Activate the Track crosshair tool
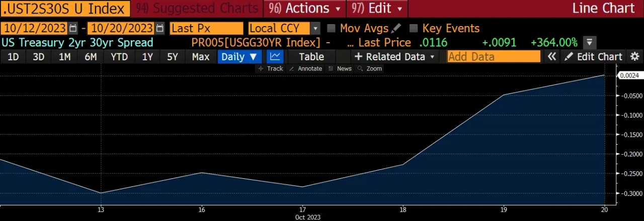 coord(271,68)
